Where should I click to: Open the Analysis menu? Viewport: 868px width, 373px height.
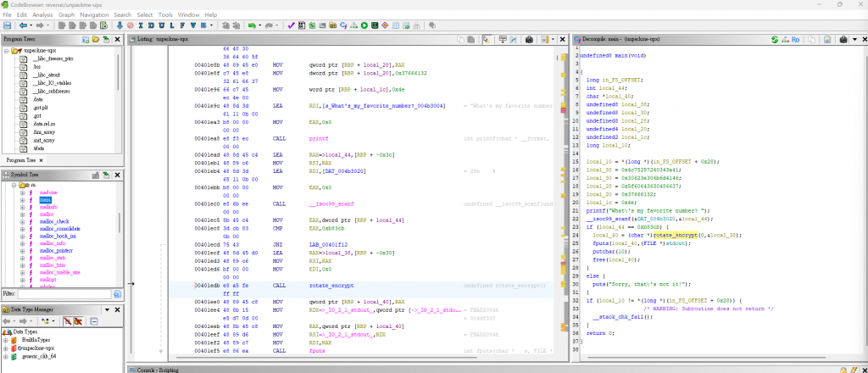42,14
